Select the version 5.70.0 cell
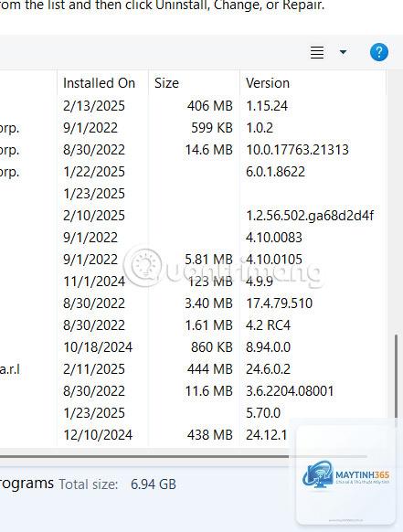Viewport: 403px width, 532px height. point(263,413)
